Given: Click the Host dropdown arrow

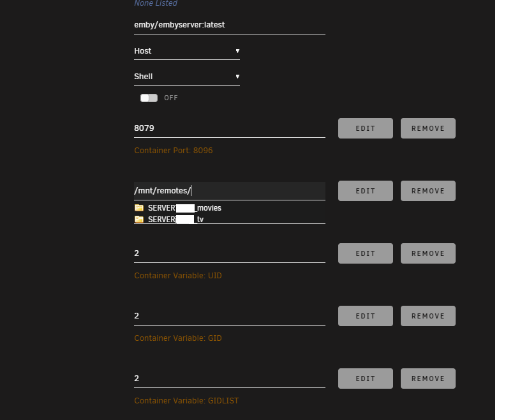Looking at the screenshot, I should (237, 51).
